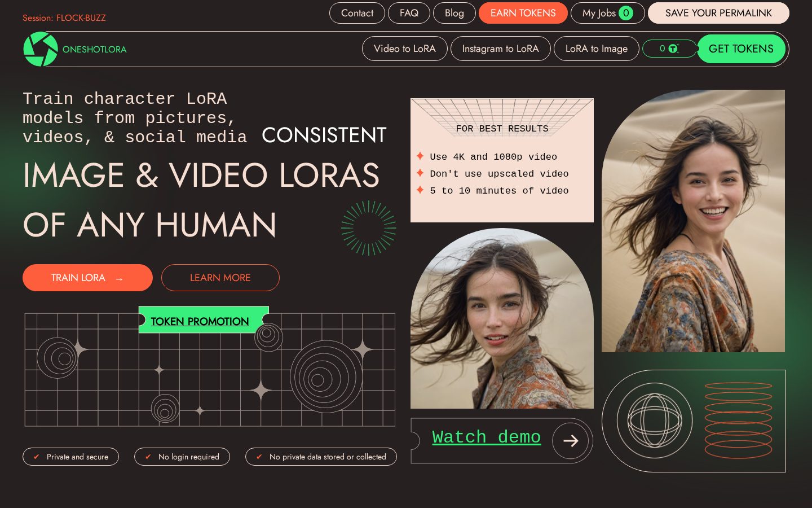
Task: Click the GET TOKENS button
Action: pyautogui.click(x=741, y=49)
